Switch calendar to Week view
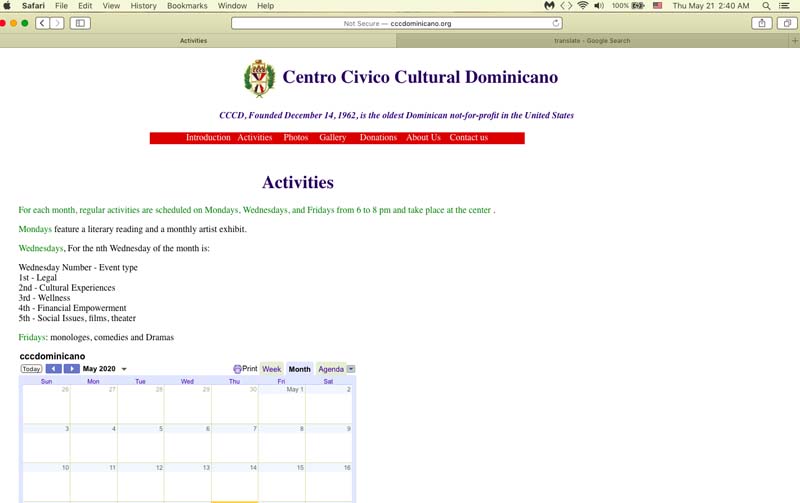 [x=271, y=369]
